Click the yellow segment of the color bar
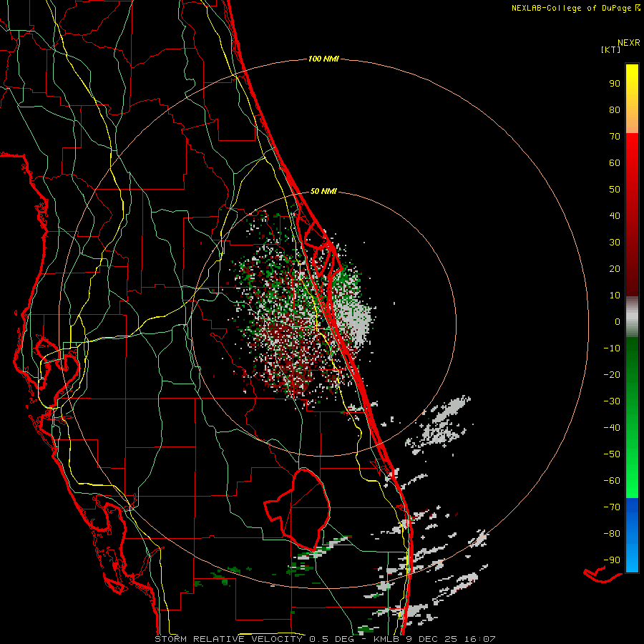This screenshot has width=644, height=644. [632, 99]
